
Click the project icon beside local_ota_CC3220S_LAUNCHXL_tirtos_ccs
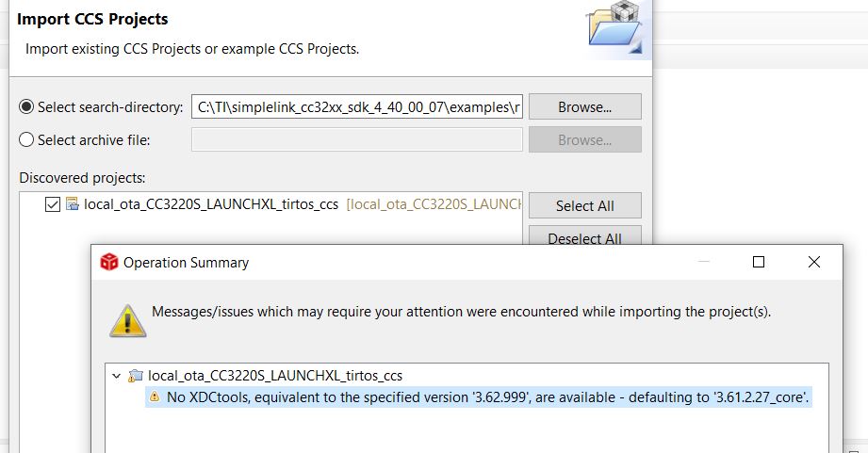click(x=73, y=204)
